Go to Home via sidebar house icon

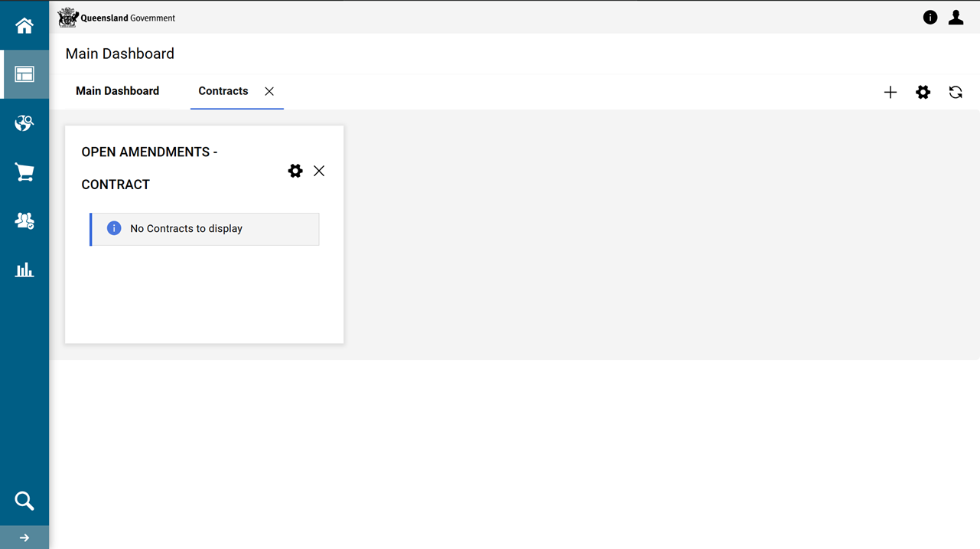coord(24,26)
